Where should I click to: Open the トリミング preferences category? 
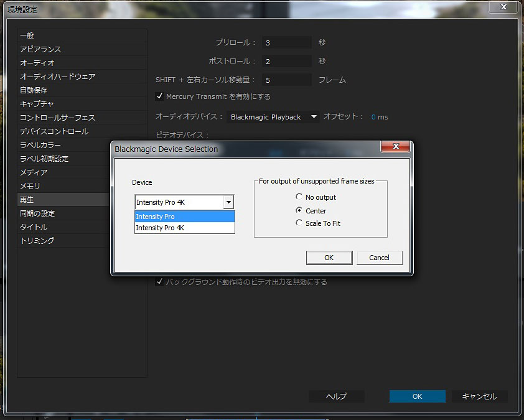pyautogui.click(x=64, y=241)
